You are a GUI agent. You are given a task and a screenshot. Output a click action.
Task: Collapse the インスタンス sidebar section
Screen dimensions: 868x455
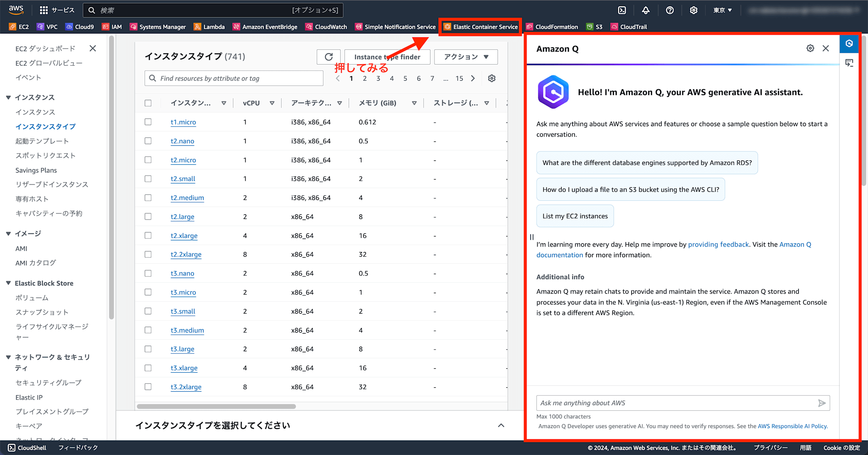click(8, 98)
